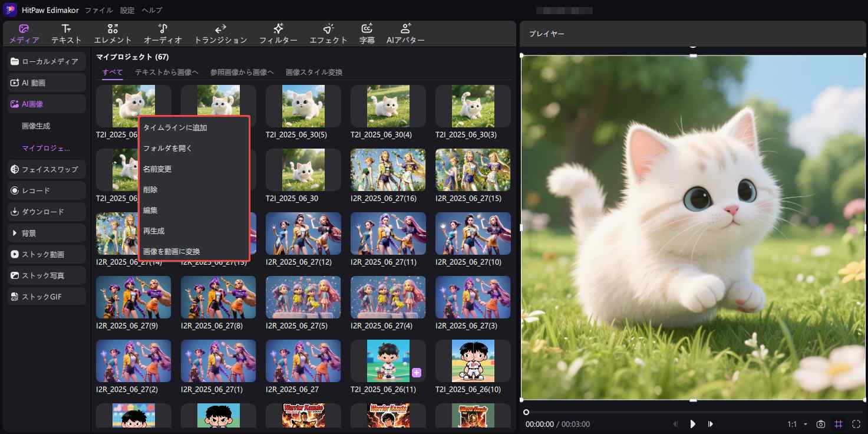
Task: Open the トランジション transitions tab
Action: tap(220, 34)
